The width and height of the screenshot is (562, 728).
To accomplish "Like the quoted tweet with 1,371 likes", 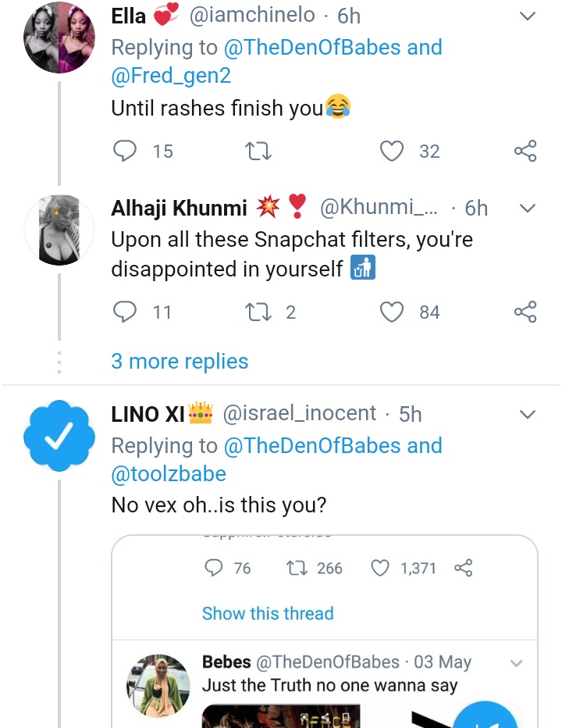I will 380,569.
